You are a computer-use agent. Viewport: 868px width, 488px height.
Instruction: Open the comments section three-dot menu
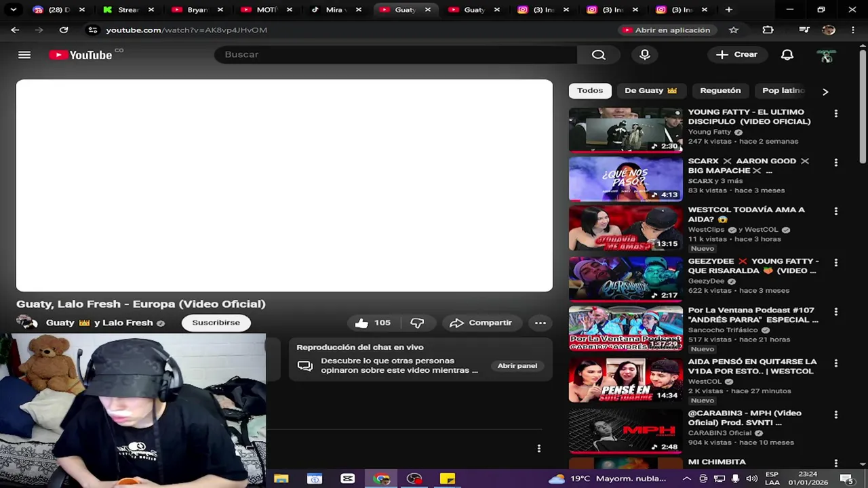539,449
